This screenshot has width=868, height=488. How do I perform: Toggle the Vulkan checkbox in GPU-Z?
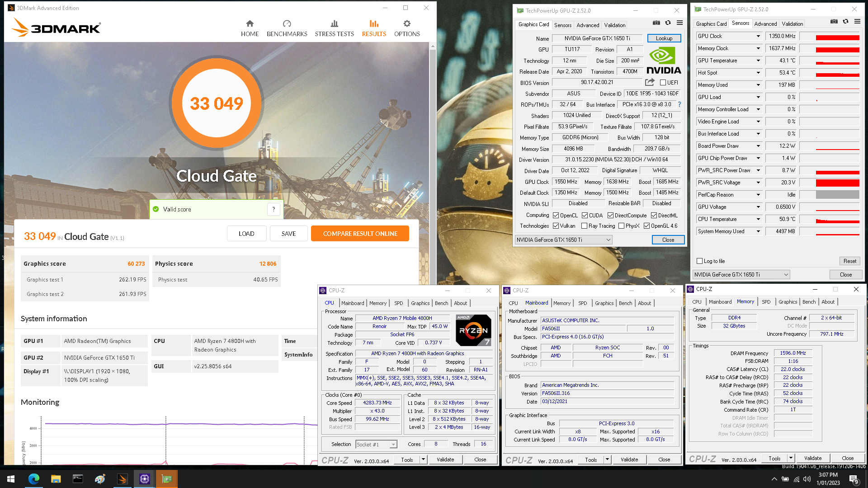[556, 226]
